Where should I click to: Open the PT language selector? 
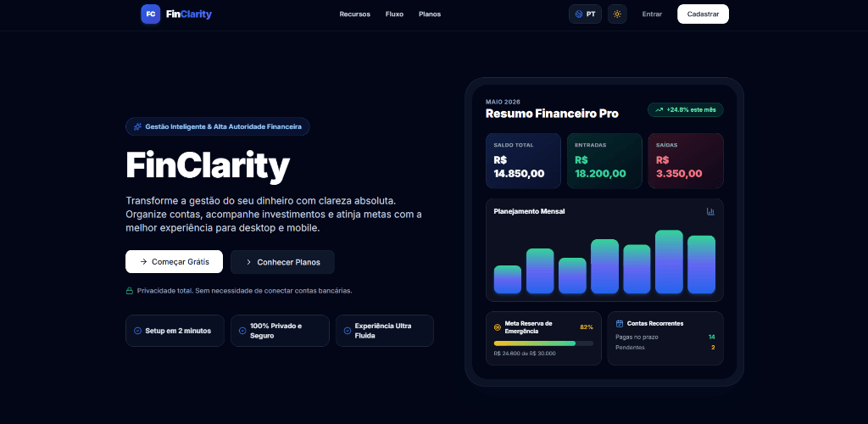tap(585, 14)
